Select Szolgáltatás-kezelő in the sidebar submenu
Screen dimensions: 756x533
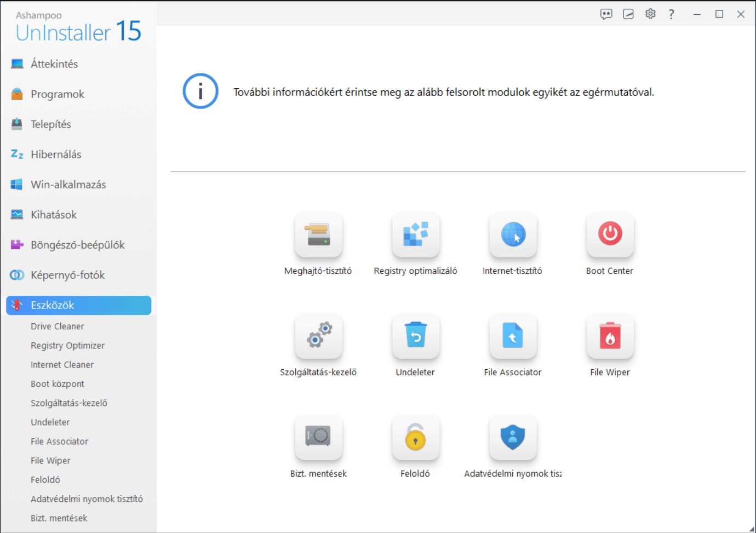click(68, 403)
